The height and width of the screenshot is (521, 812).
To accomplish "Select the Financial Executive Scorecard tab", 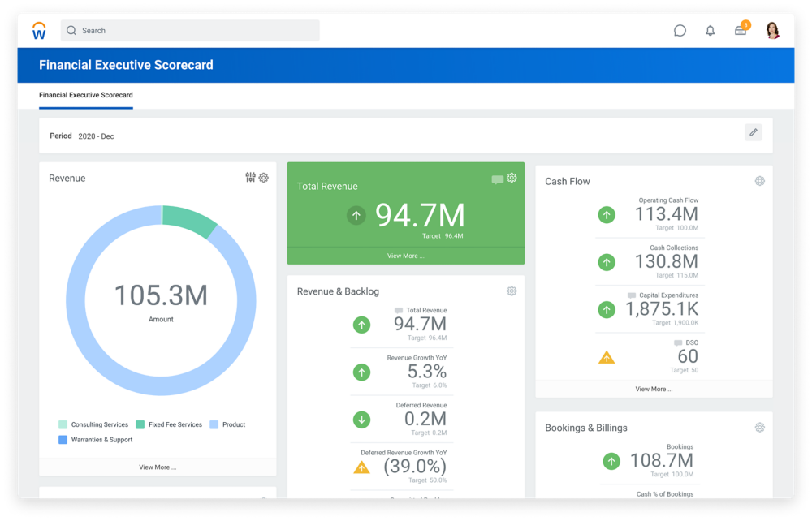I will click(85, 95).
